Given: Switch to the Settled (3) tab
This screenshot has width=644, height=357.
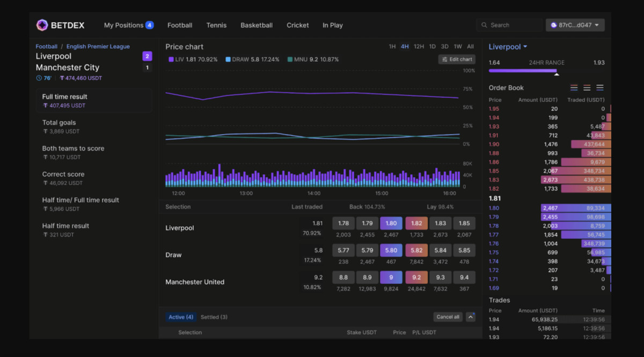Looking at the screenshot, I should tap(214, 317).
